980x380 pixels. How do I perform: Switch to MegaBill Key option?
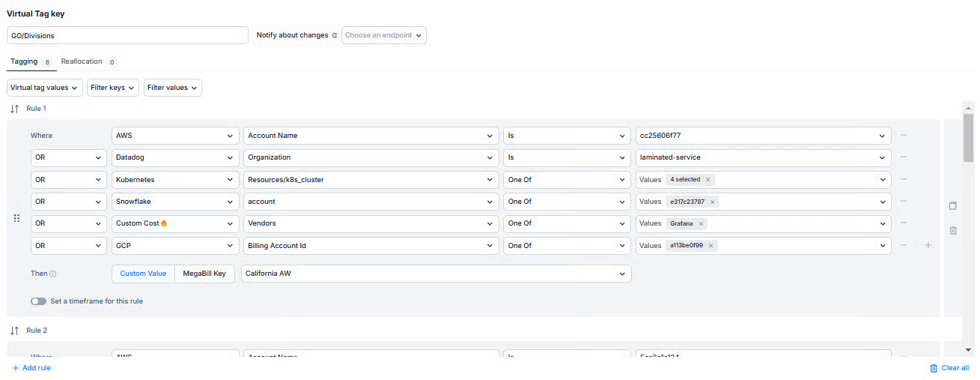[204, 274]
